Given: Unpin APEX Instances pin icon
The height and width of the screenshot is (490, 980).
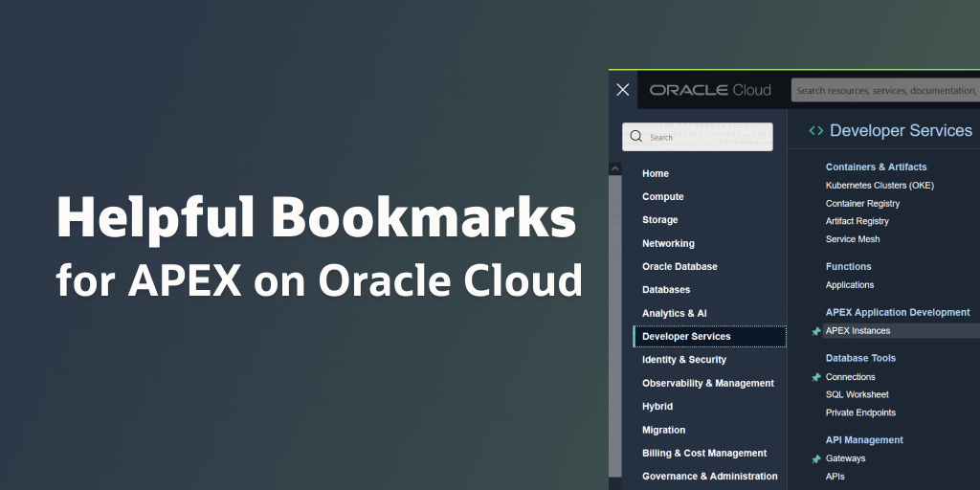Looking at the screenshot, I should point(815,331).
